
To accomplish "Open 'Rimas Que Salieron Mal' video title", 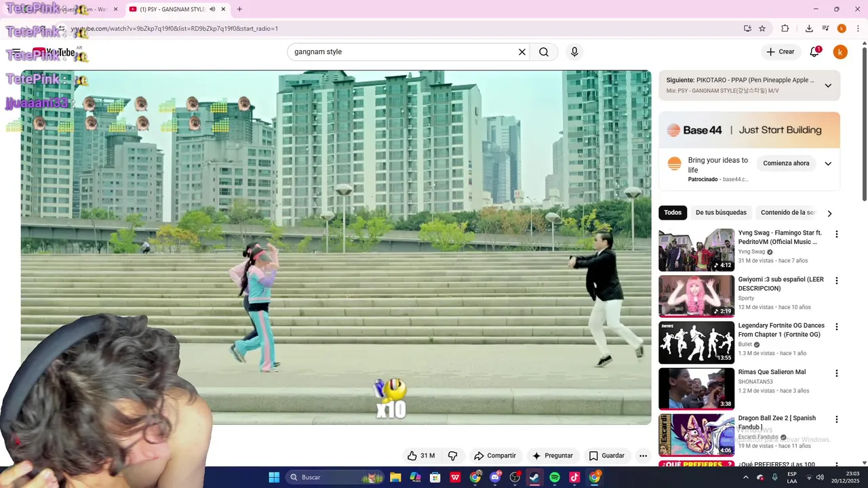I will pyautogui.click(x=772, y=372).
